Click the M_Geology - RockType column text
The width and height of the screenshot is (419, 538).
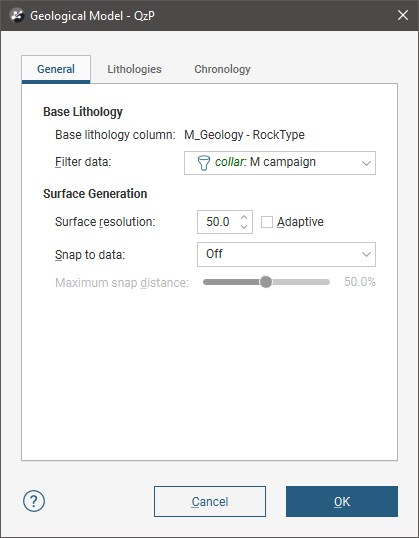point(244,135)
